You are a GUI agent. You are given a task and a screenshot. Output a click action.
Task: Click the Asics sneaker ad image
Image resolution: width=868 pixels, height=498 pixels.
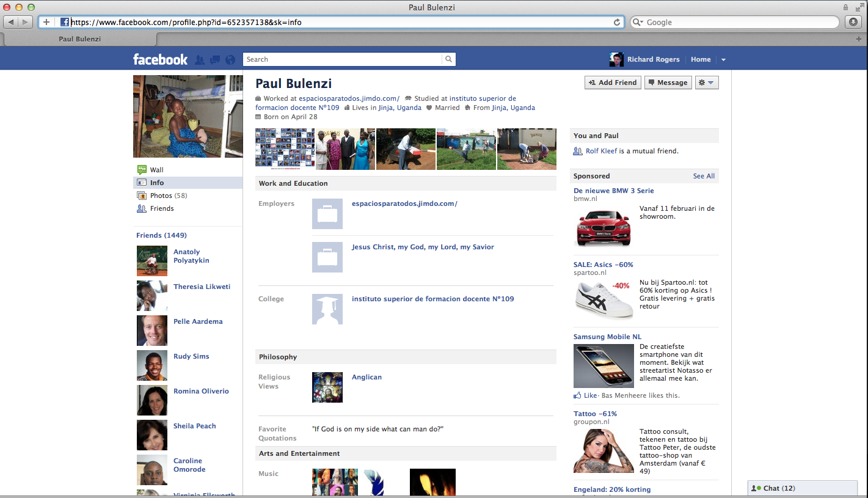[x=604, y=299]
